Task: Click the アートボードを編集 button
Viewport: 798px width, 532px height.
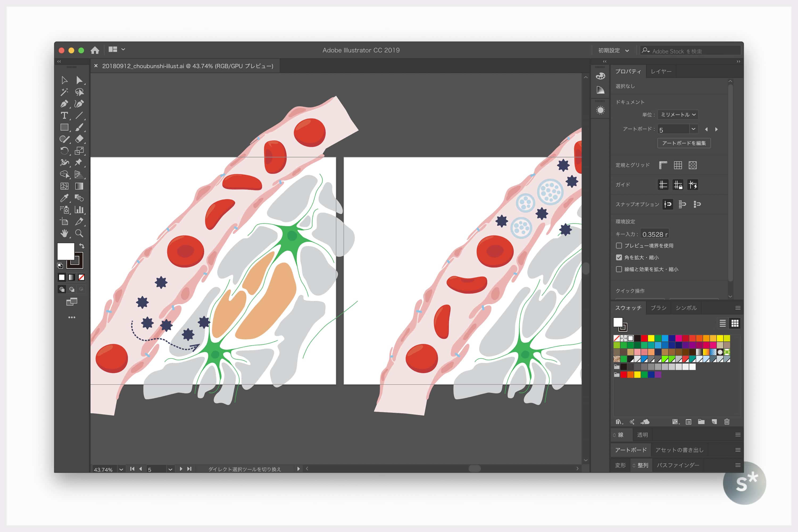Action: tap(684, 143)
